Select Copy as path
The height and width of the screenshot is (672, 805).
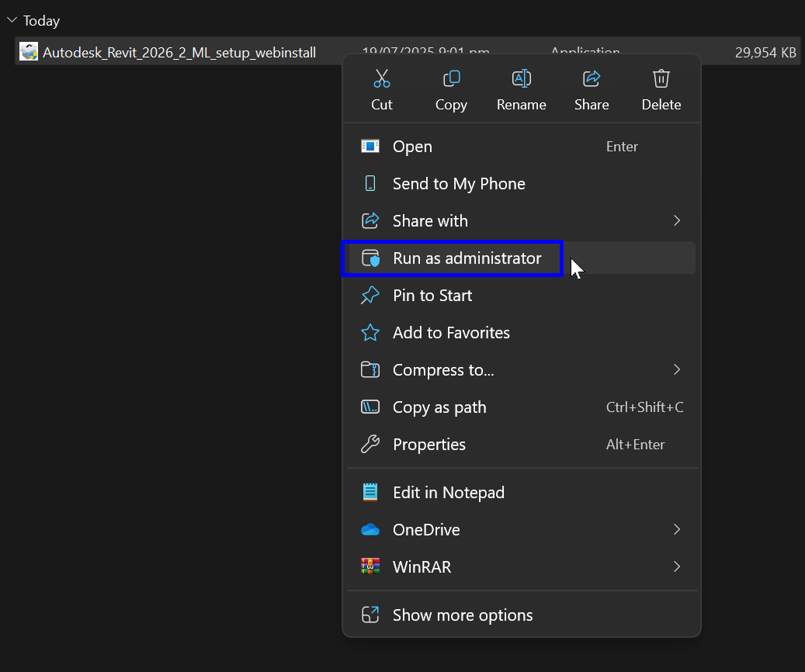click(x=439, y=407)
